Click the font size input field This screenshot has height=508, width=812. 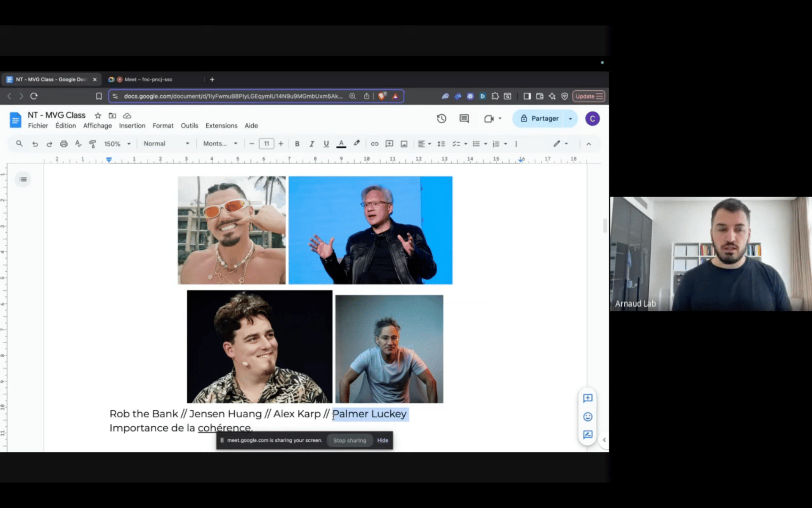click(x=266, y=144)
